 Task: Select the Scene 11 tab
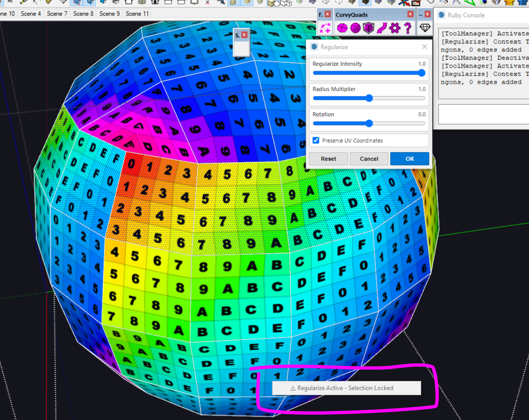pyautogui.click(x=137, y=14)
